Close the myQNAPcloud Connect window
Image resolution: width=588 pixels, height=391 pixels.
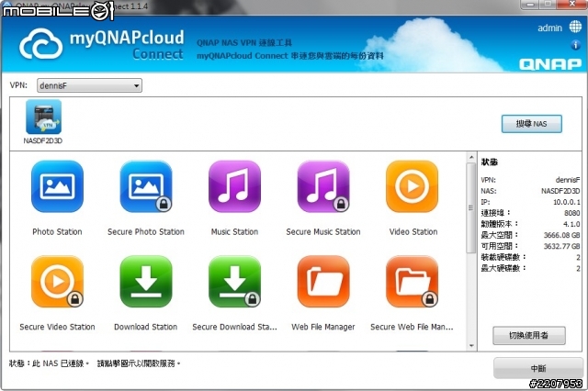click(571, 4)
